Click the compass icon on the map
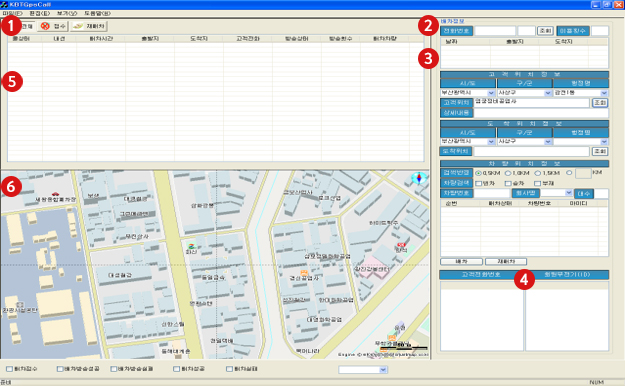The image size is (625, 386). tap(419, 178)
